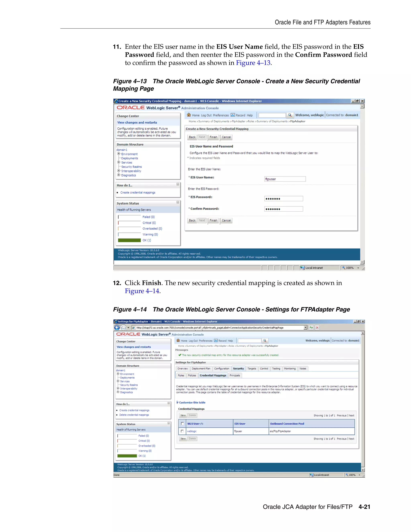Image resolution: width=411 pixels, height=532 pixels.
Task: Click View changes and restarts in Figure 4-14
Action: click(x=134, y=347)
